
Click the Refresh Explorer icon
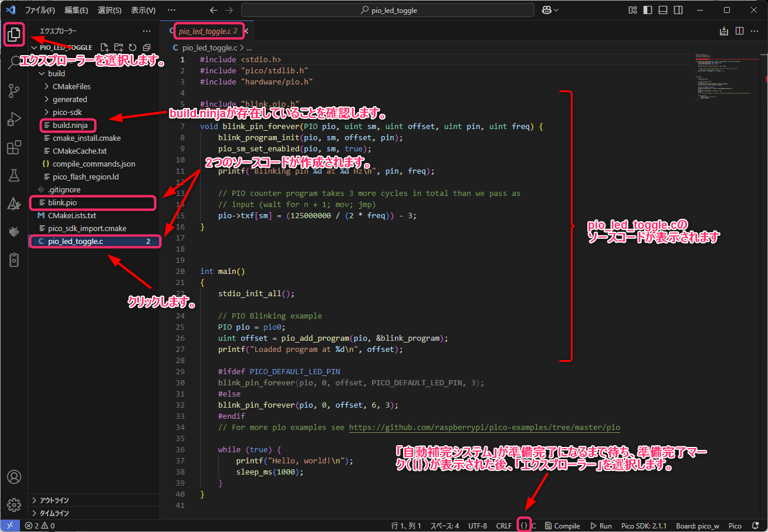pyautogui.click(x=133, y=48)
